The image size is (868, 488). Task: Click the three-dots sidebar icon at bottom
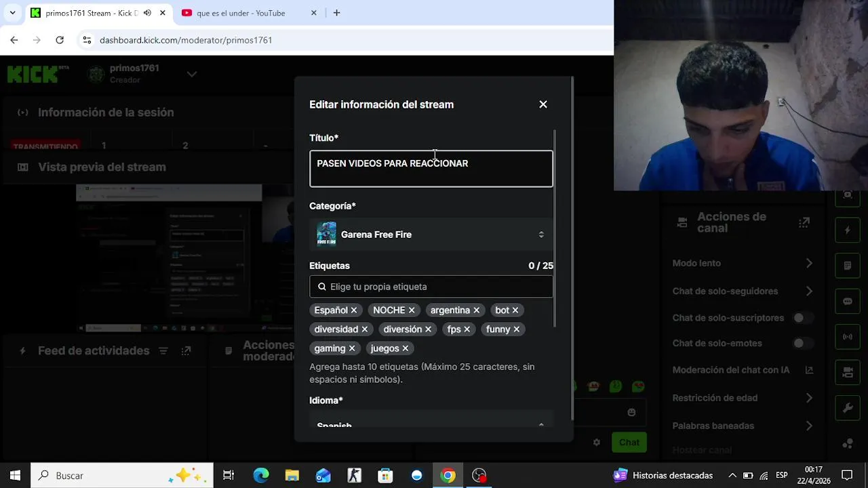point(848,443)
